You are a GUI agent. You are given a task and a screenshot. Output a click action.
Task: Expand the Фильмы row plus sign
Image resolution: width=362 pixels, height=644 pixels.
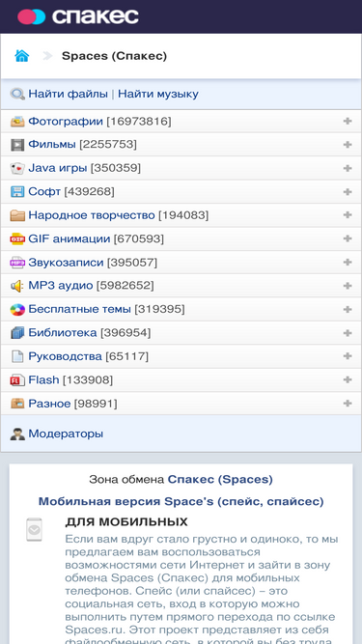click(x=348, y=145)
